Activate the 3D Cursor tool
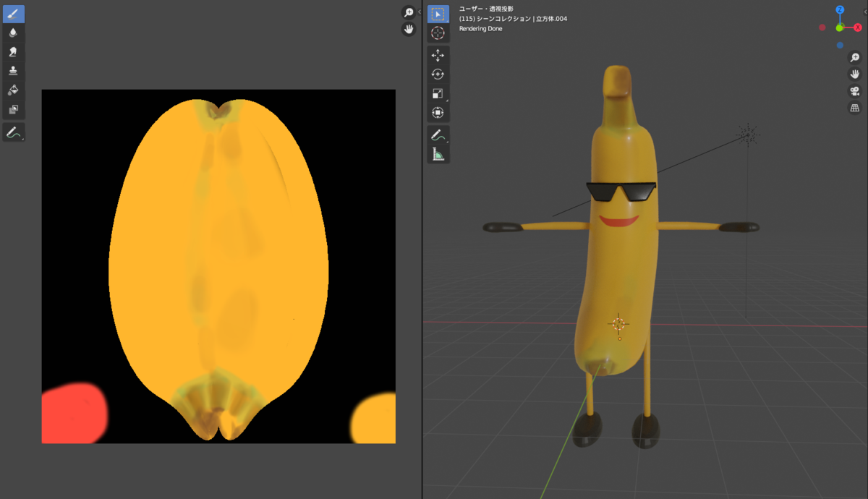The height and width of the screenshot is (499, 868). (x=438, y=33)
